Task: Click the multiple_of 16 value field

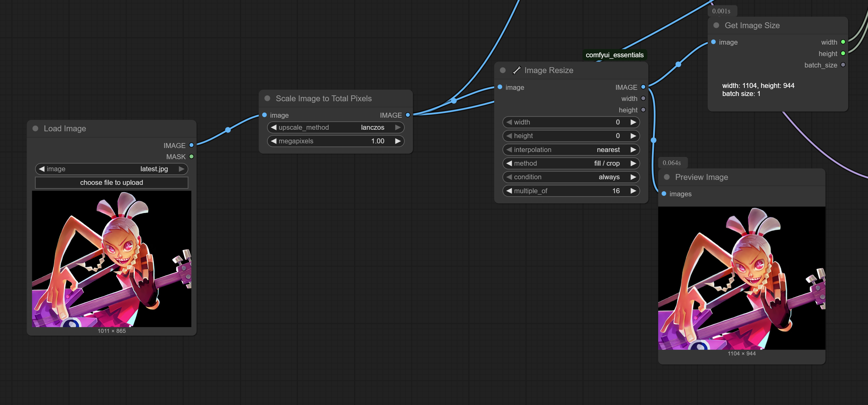Action: pos(571,191)
